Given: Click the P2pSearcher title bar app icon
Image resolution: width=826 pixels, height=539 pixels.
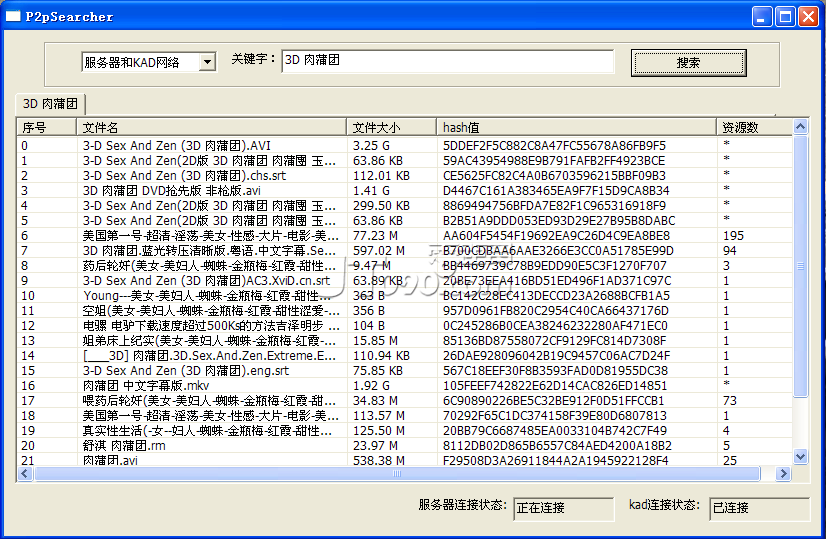Looking at the screenshot, I should (x=13, y=16).
